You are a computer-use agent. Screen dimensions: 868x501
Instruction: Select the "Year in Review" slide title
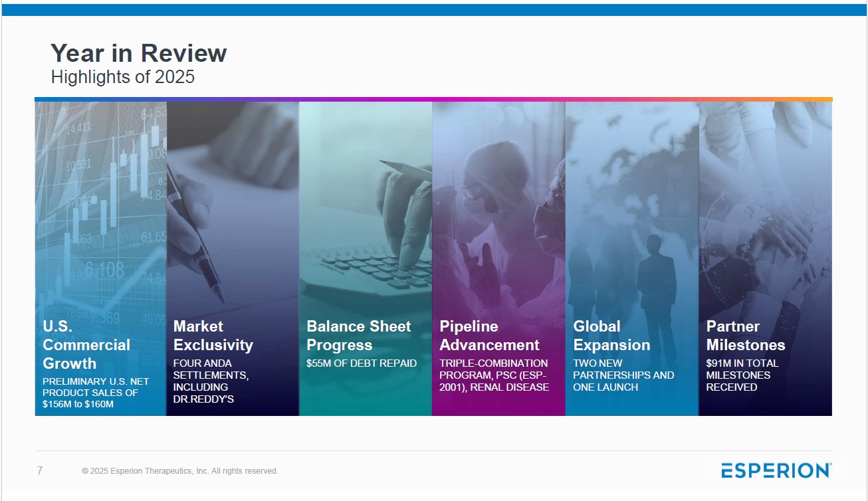139,53
